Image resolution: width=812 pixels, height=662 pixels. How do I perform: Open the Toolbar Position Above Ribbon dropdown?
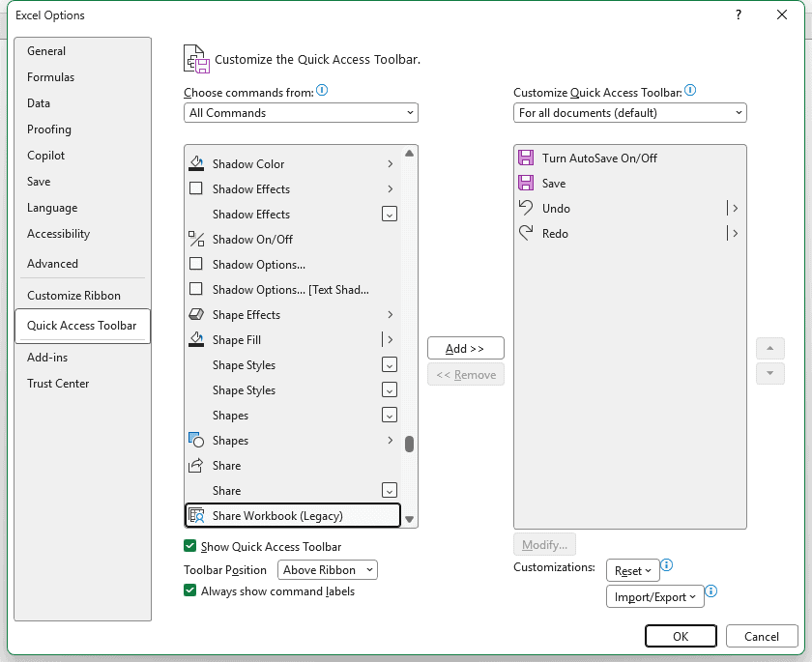(328, 570)
